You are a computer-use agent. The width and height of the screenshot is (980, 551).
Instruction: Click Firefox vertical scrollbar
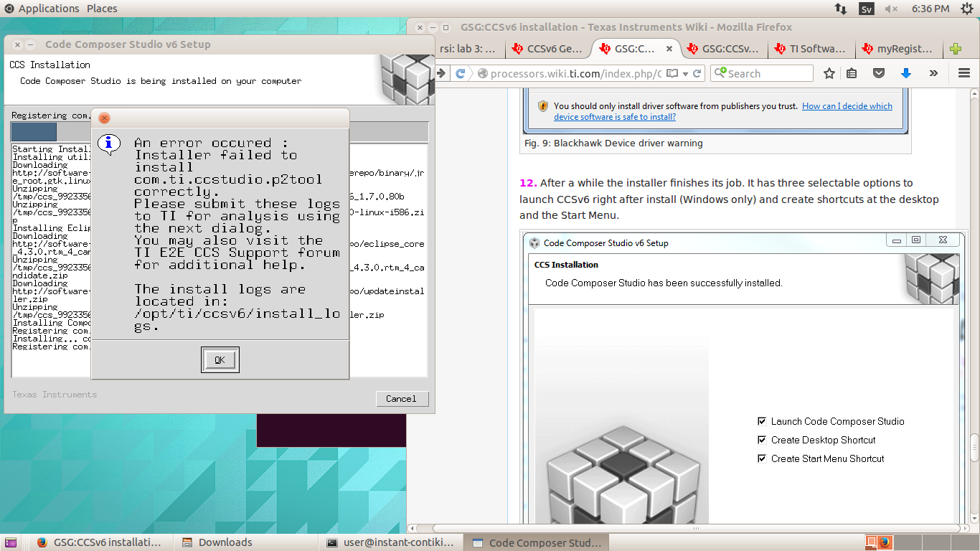click(975, 304)
